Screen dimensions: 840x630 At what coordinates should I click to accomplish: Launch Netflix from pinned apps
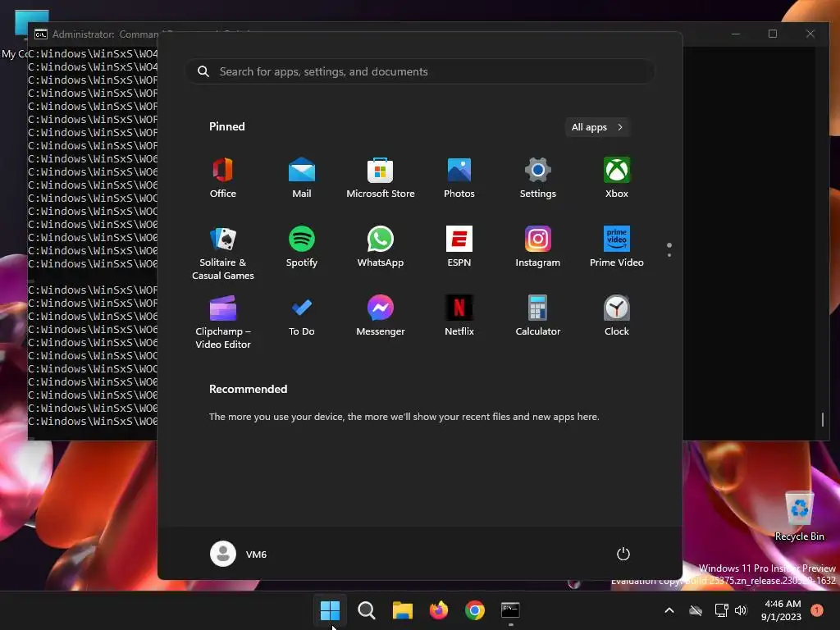459,317
